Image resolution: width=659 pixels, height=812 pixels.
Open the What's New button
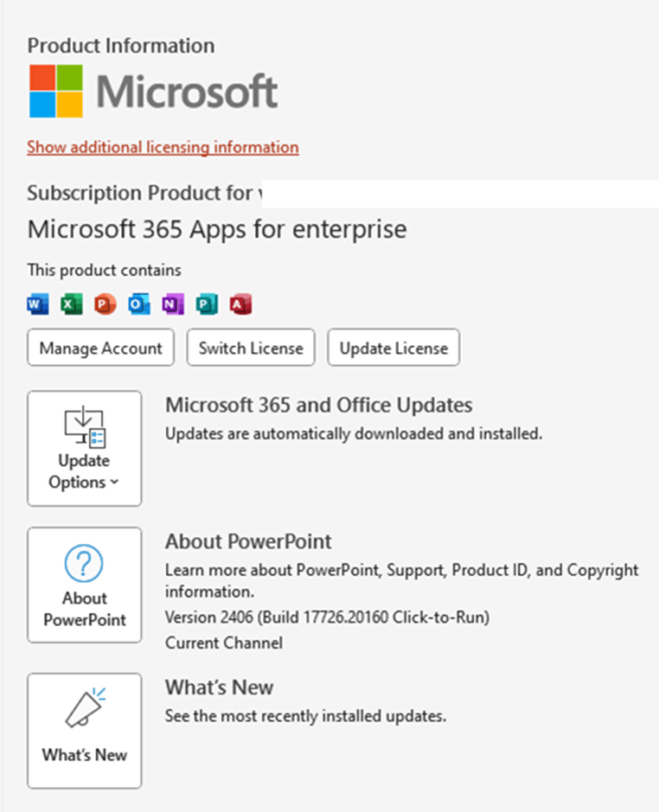[x=85, y=731]
